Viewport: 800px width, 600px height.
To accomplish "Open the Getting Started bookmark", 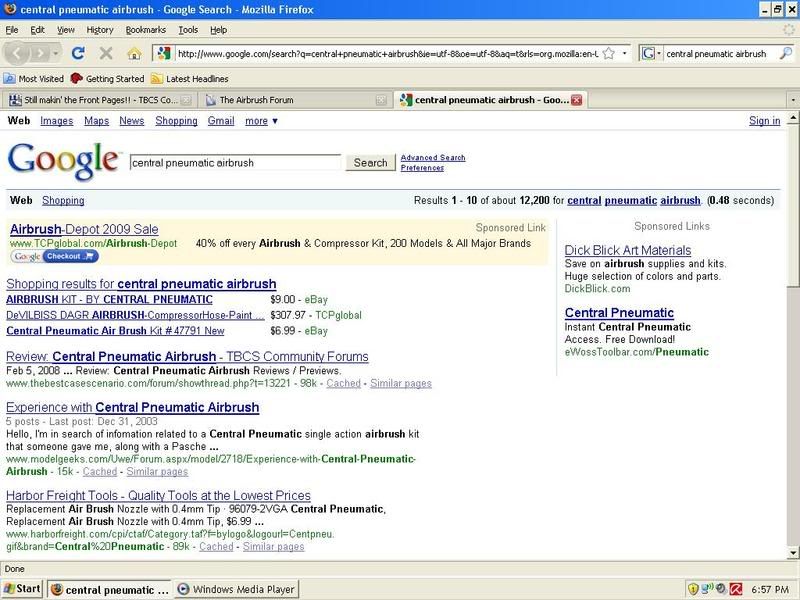I will click(108, 79).
